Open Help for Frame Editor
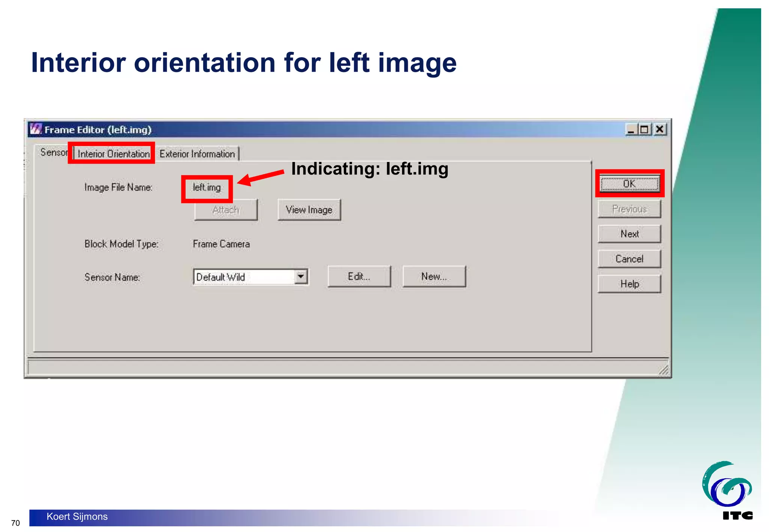The width and height of the screenshot is (769, 532). [x=629, y=284]
